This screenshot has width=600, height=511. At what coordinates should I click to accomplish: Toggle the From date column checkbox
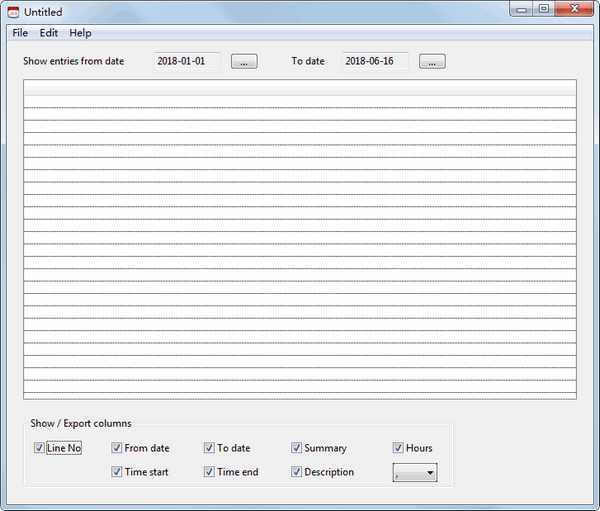(116, 447)
